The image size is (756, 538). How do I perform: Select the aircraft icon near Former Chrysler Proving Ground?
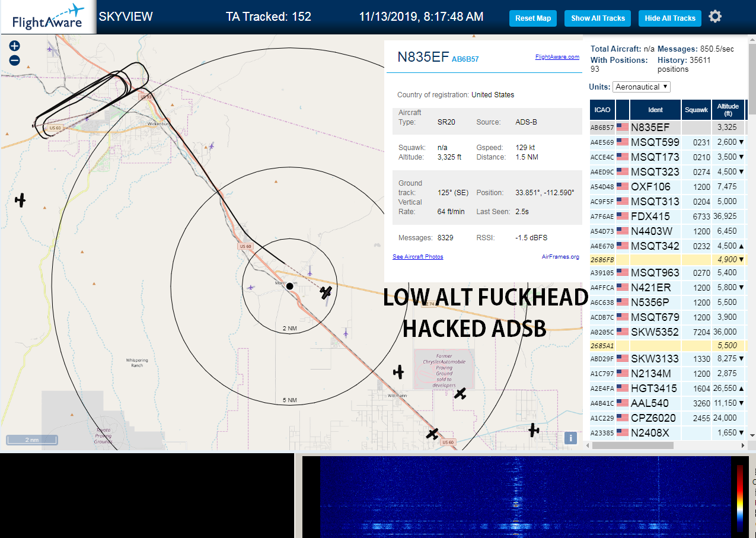click(x=460, y=393)
